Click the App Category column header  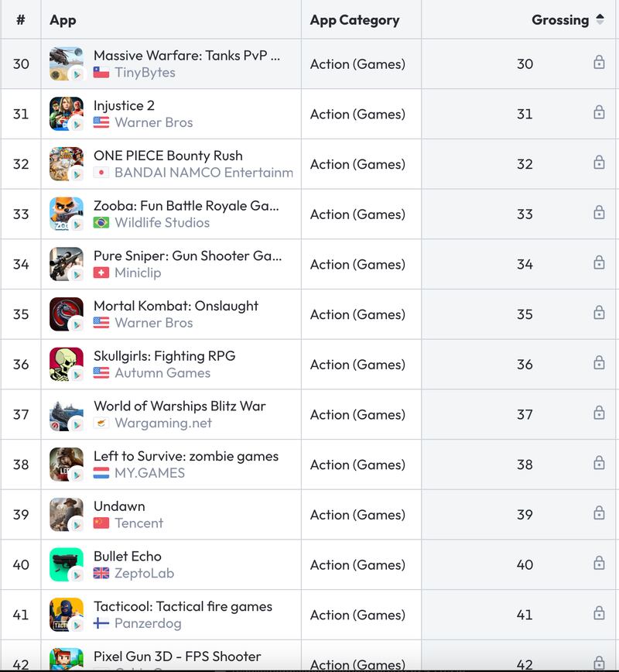(x=354, y=20)
